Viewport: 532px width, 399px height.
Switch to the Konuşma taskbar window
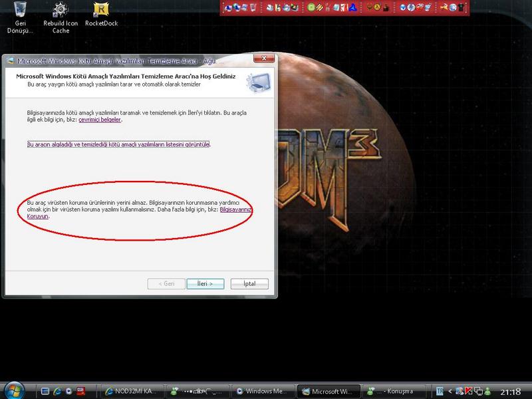[394, 391]
